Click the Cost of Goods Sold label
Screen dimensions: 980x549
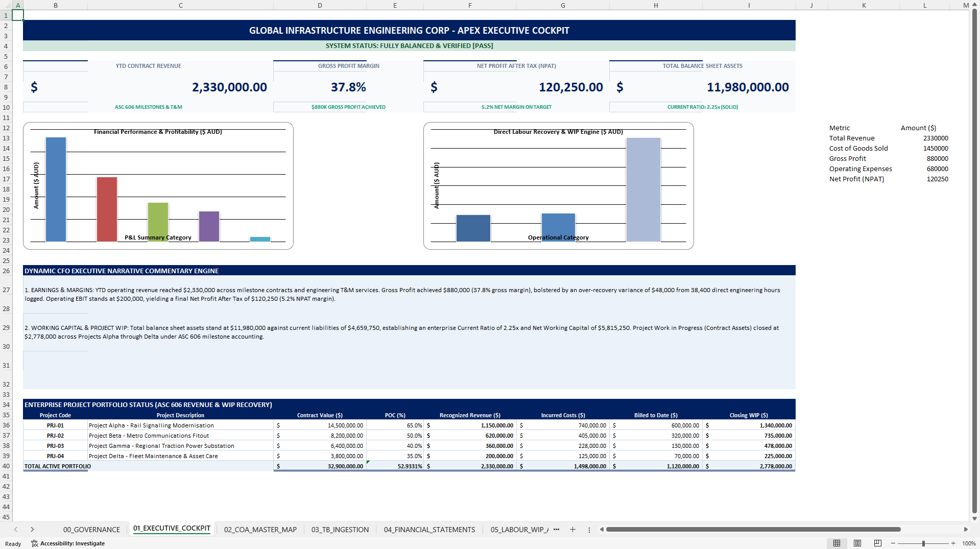pos(858,149)
